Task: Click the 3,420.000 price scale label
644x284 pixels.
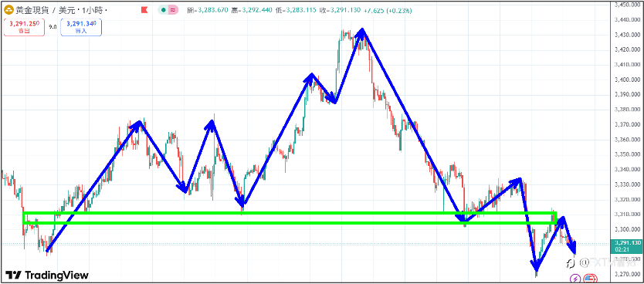Action: [627, 49]
